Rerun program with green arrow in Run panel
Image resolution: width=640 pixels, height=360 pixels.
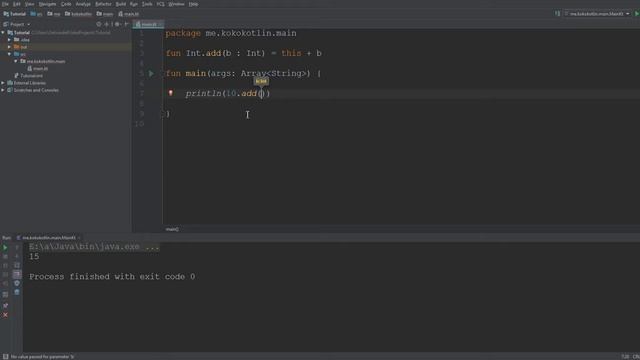(5, 247)
